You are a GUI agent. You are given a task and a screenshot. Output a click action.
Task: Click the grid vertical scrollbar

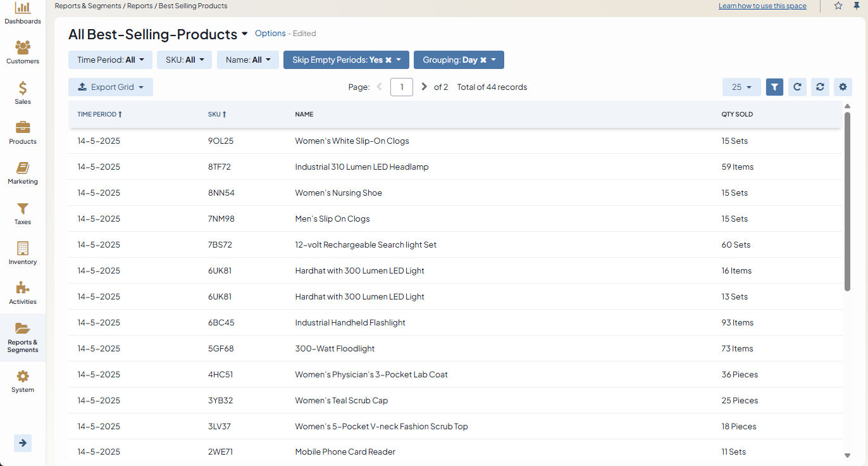pos(847,203)
